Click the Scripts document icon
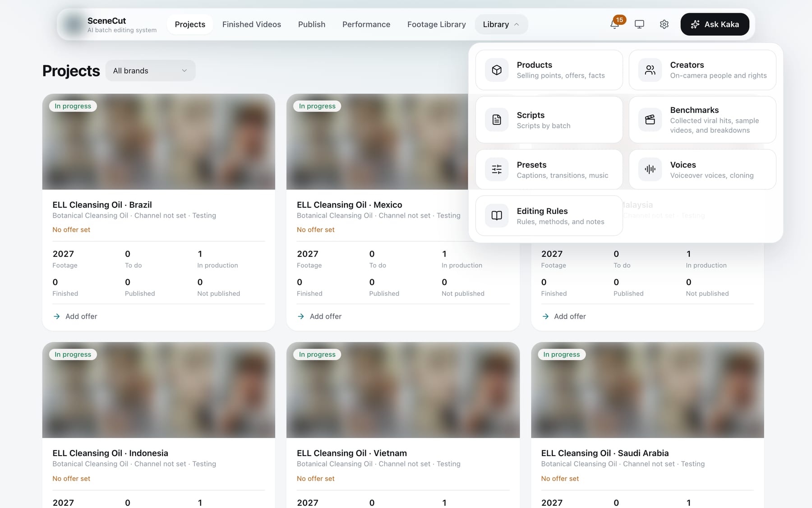 tap(497, 120)
